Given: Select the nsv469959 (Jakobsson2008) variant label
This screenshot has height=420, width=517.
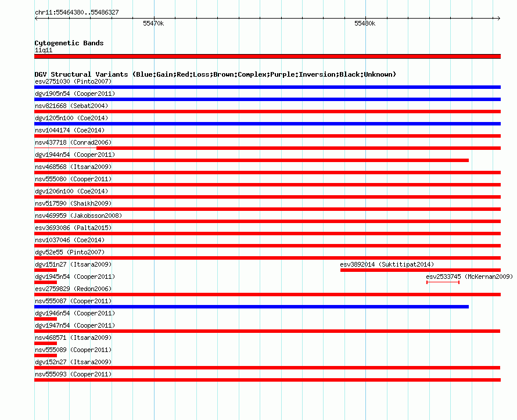Looking at the screenshot, I should (78, 216).
